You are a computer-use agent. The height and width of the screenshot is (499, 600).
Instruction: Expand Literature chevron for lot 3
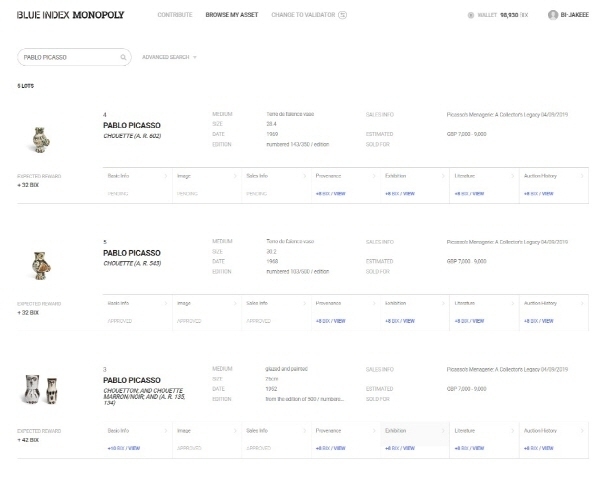pyautogui.click(x=512, y=431)
